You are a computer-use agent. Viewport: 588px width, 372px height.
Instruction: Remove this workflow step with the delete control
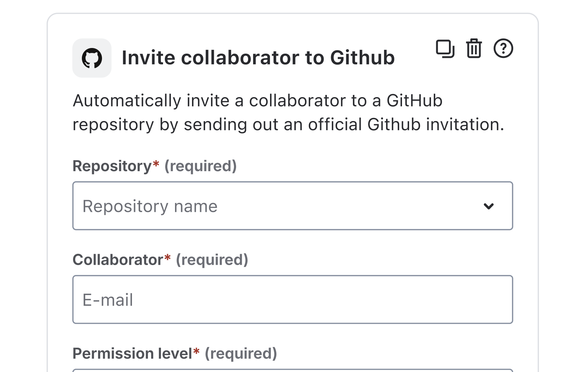point(474,48)
